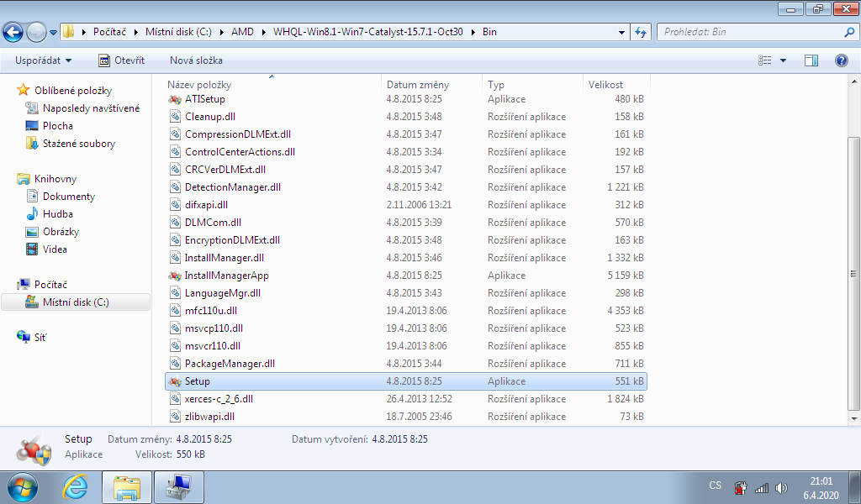Image resolution: width=861 pixels, height=504 pixels.
Task: Select Knihovny in navigation pane
Action: 55,179
